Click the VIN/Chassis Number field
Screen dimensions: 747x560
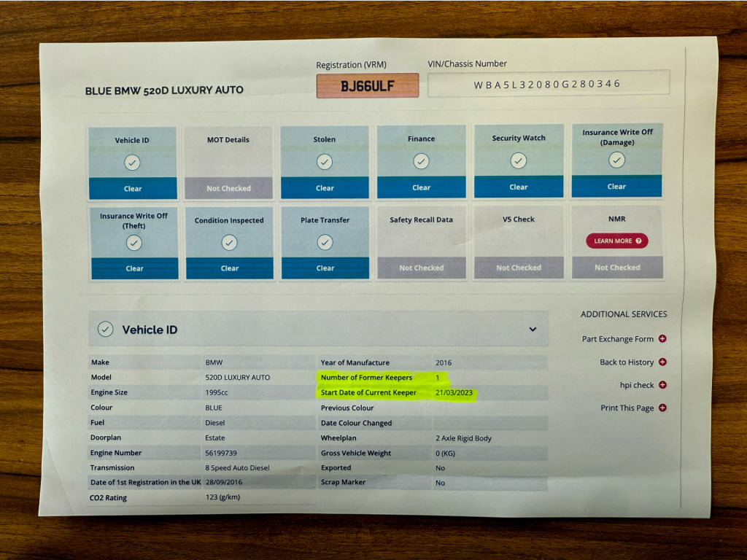(x=548, y=84)
